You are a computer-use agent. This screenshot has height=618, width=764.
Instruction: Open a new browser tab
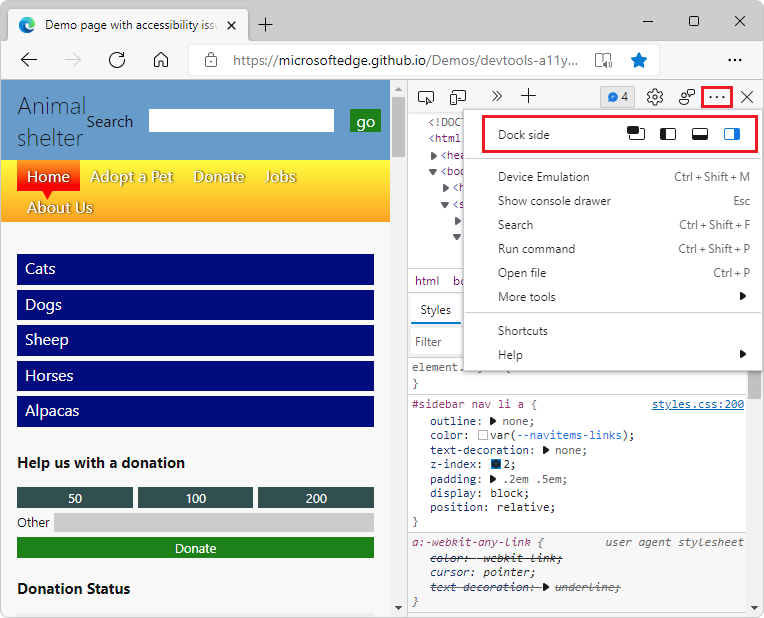266,25
